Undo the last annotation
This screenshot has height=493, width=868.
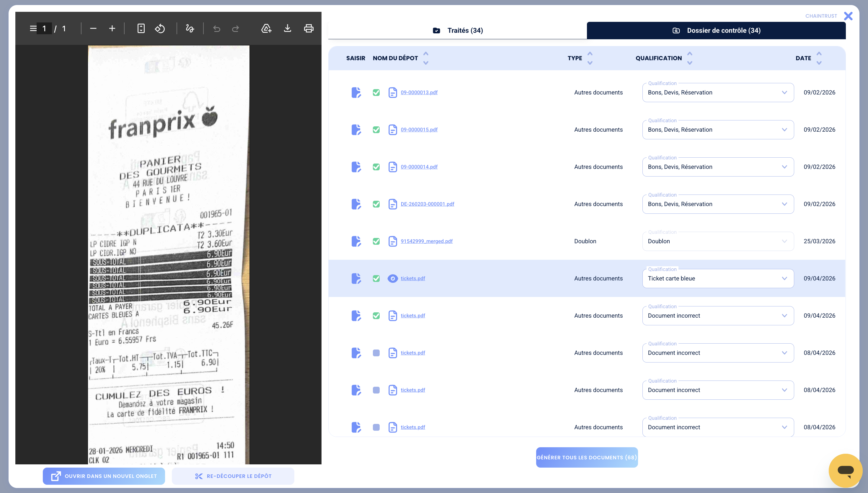click(217, 28)
